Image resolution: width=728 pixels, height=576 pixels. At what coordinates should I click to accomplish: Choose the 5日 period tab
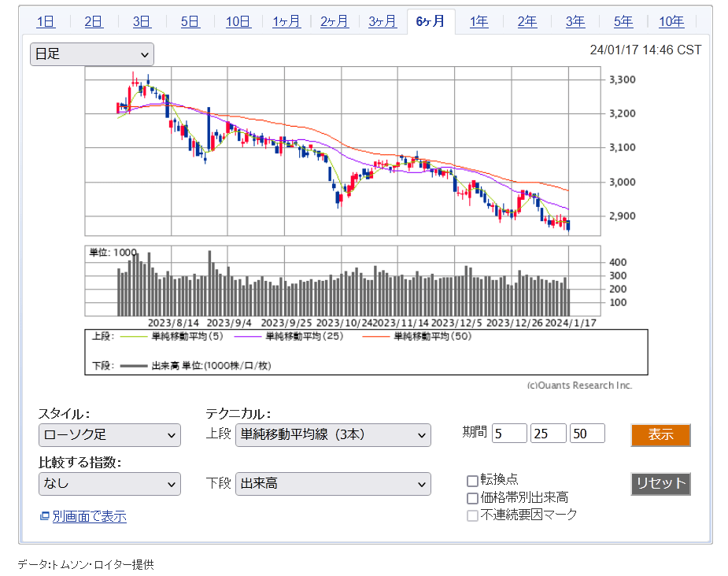(x=190, y=21)
